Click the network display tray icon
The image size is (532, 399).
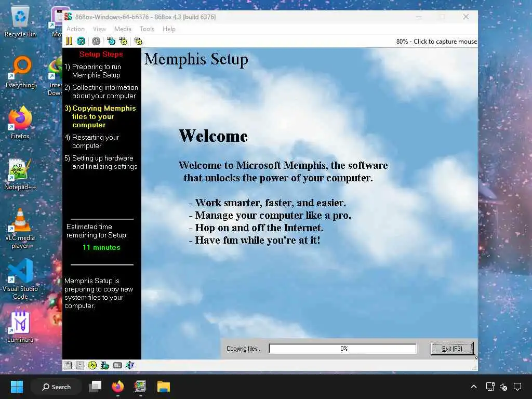(x=490, y=387)
